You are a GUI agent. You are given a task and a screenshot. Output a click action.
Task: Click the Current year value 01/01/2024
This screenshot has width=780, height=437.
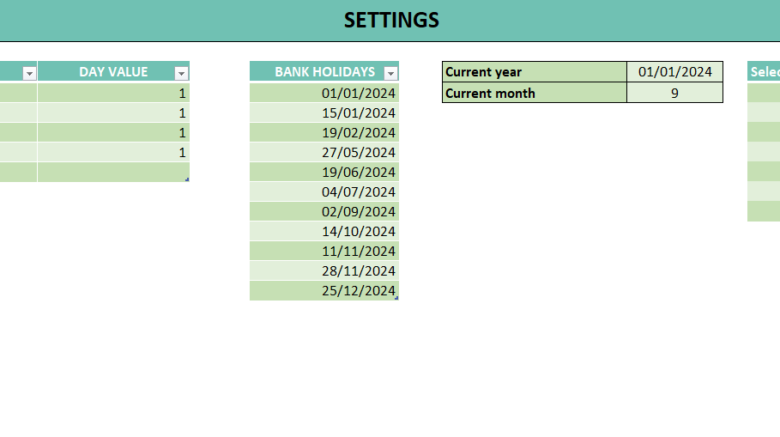click(x=674, y=72)
